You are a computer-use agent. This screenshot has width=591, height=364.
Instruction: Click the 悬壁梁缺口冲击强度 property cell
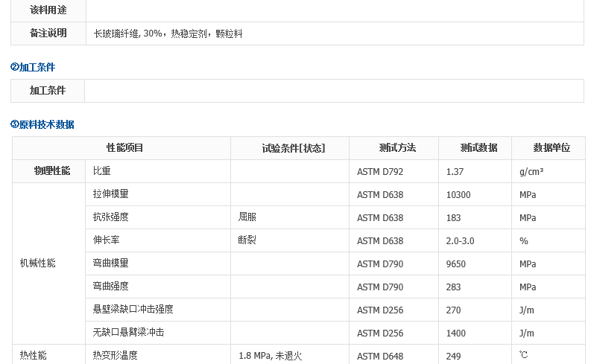click(x=158, y=310)
